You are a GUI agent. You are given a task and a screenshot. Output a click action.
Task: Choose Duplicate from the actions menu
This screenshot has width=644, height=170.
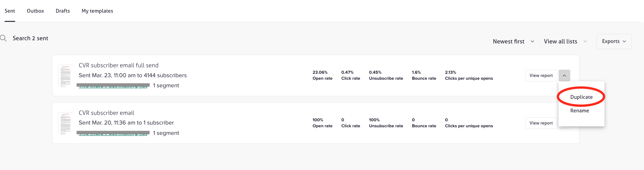coord(581,97)
